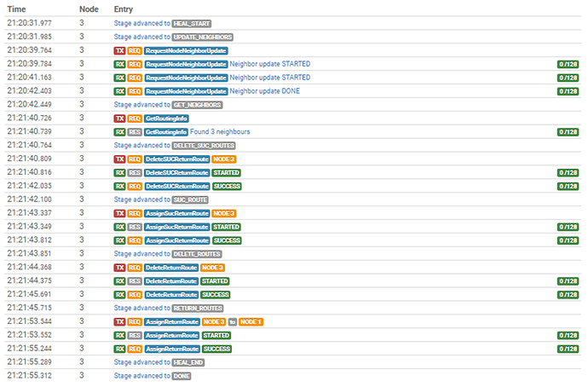Click the 'to' badge between NODE 3 and NODE 1

[233, 321]
